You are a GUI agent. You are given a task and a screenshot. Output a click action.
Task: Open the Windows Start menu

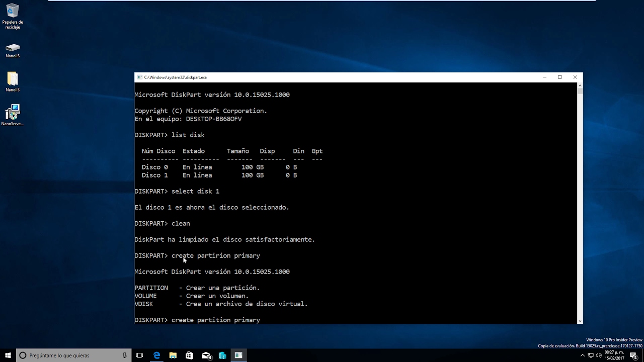click(8, 355)
